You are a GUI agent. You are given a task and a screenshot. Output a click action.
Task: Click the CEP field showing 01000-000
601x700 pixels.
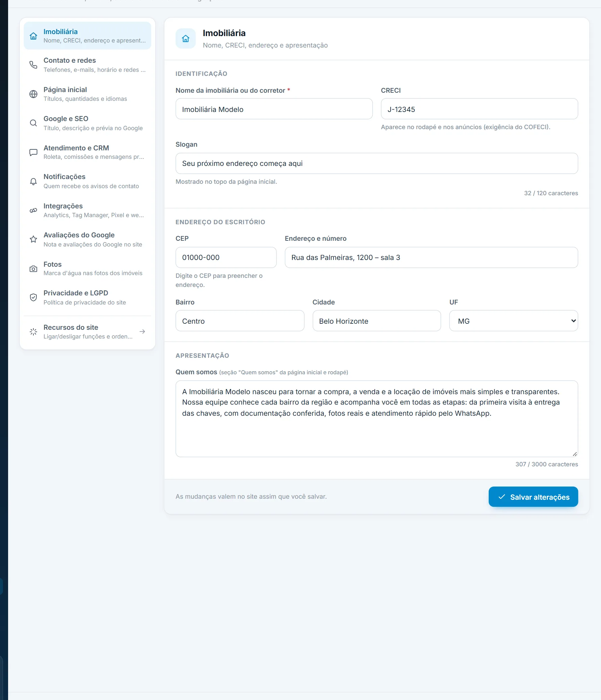[x=226, y=257]
